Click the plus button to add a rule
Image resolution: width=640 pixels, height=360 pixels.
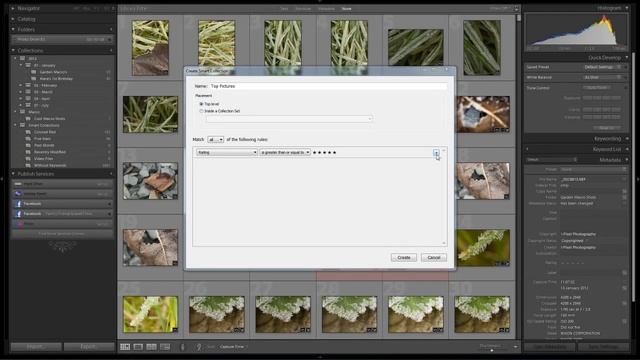436,153
